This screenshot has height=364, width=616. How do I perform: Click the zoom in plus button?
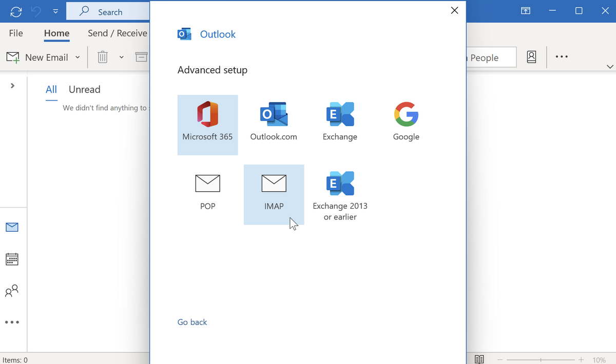tap(581, 360)
